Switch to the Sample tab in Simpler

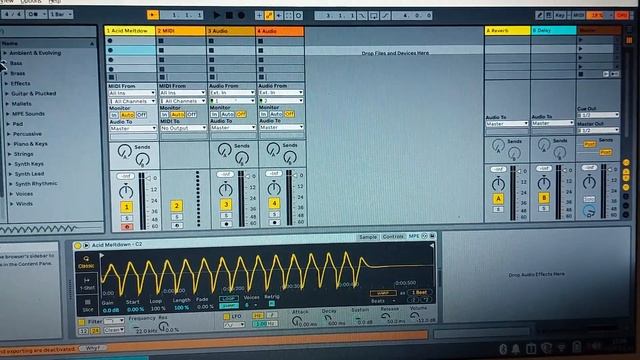367,237
